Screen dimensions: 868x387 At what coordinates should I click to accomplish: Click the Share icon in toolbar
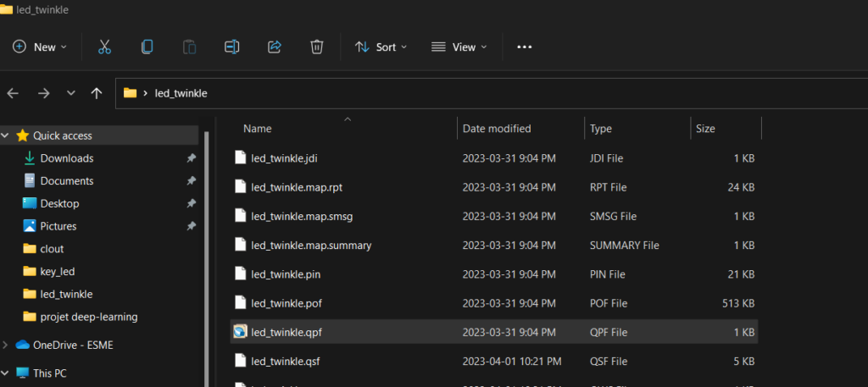pos(274,47)
